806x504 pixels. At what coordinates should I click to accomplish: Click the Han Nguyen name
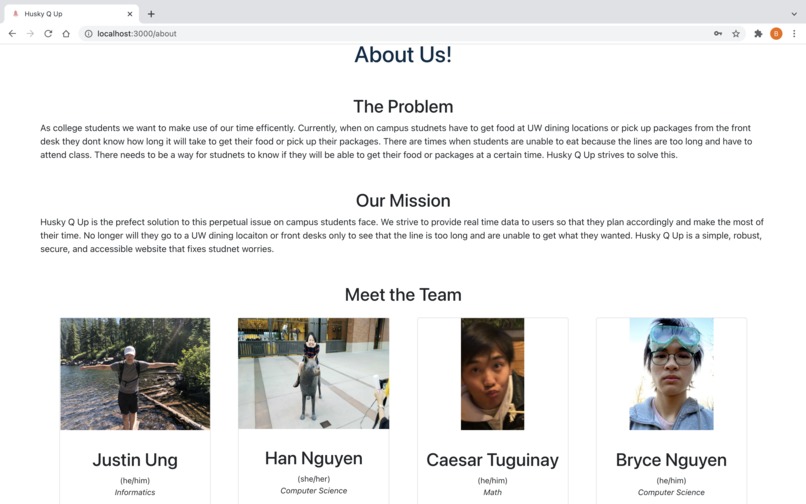tap(314, 458)
